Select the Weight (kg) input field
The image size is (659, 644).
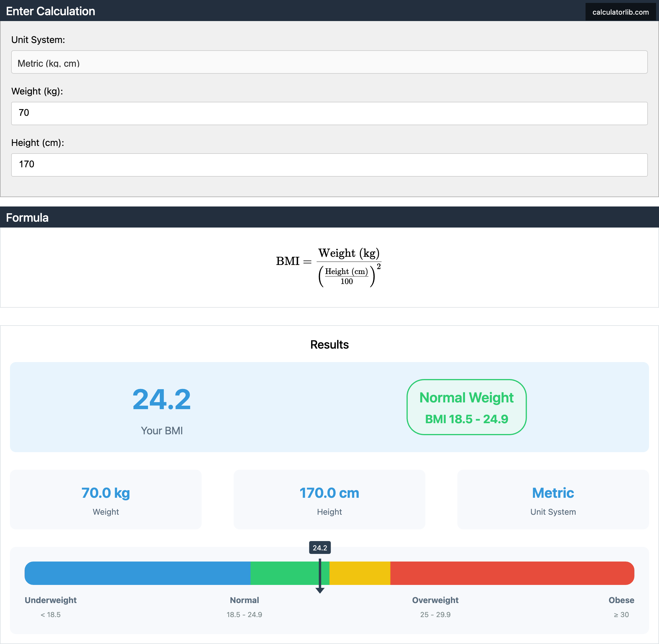pyautogui.click(x=329, y=113)
